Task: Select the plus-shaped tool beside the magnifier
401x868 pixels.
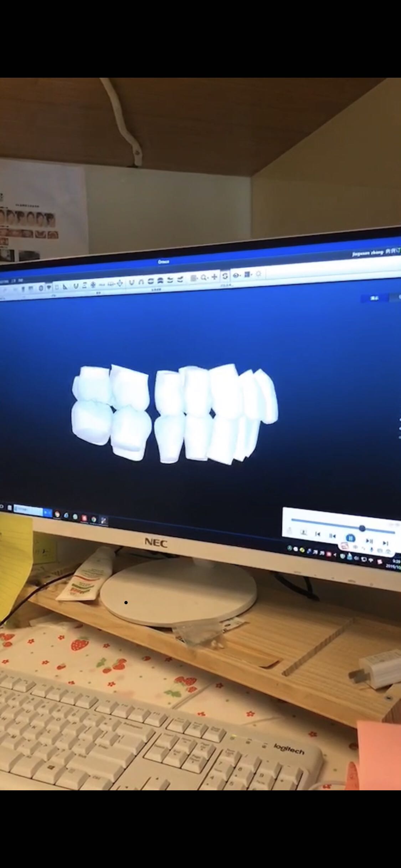Action: click(x=214, y=277)
